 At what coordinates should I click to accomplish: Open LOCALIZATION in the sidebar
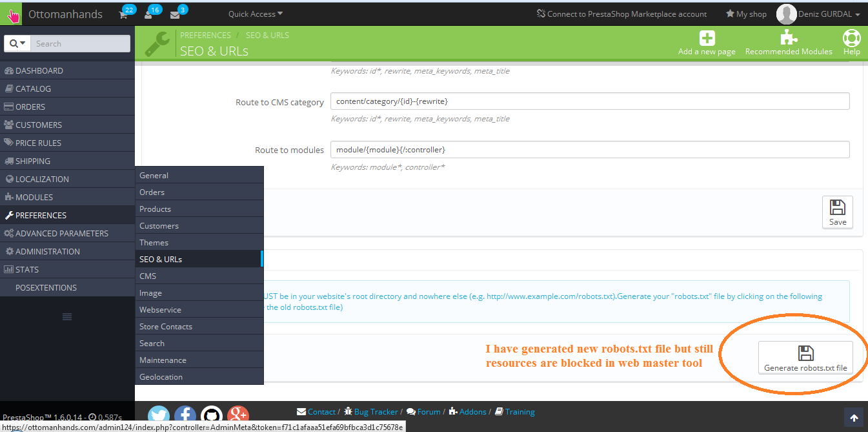tap(67, 179)
